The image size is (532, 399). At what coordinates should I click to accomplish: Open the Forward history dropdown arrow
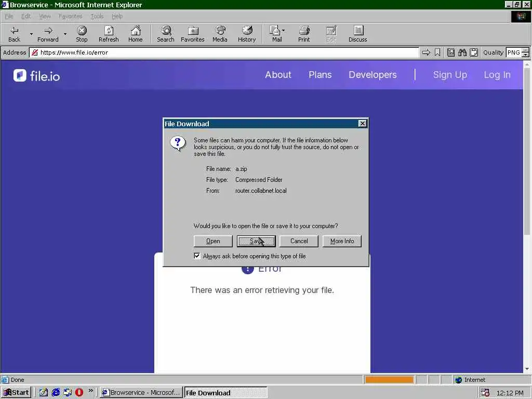(65, 34)
